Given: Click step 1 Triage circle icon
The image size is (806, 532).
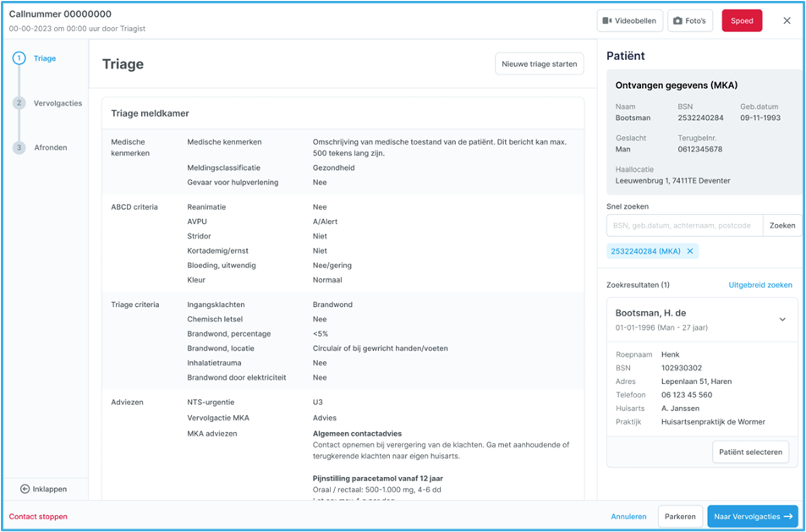Looking at the screenshot, I should (19, 58).
